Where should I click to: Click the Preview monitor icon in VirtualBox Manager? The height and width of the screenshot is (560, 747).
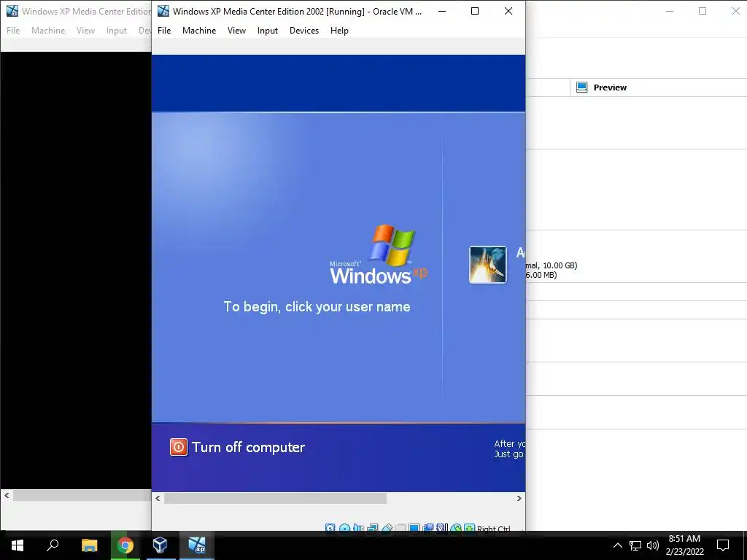click(x=581, y=87)
